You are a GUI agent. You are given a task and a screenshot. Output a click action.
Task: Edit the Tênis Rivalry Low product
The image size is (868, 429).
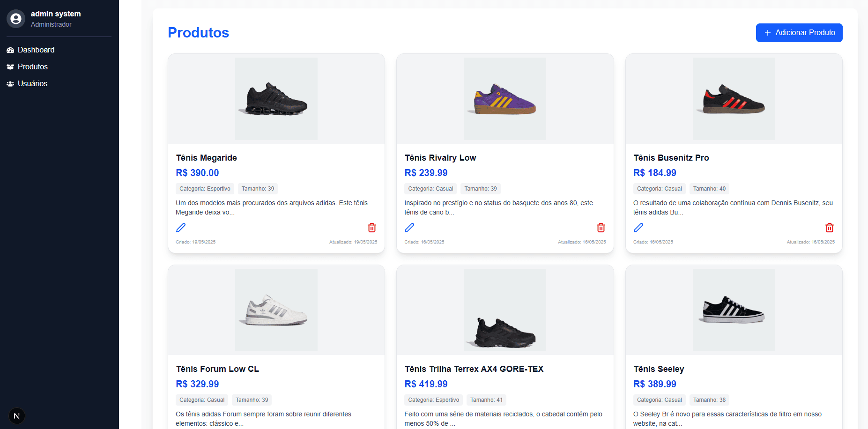pos(409,228)
